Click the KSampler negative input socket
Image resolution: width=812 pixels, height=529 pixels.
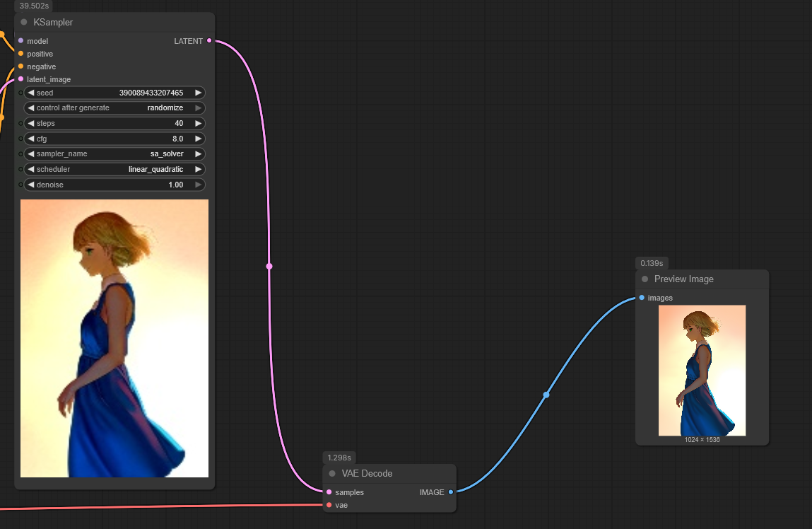pos(20,66)
